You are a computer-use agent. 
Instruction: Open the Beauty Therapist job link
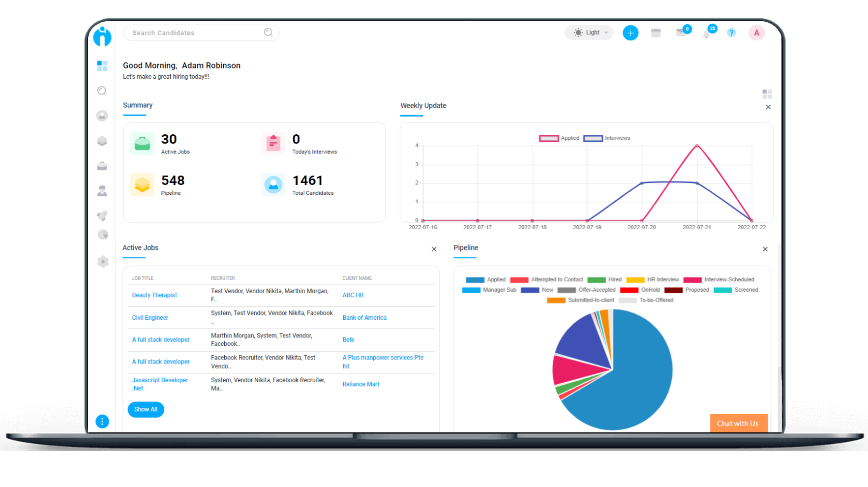154,295
